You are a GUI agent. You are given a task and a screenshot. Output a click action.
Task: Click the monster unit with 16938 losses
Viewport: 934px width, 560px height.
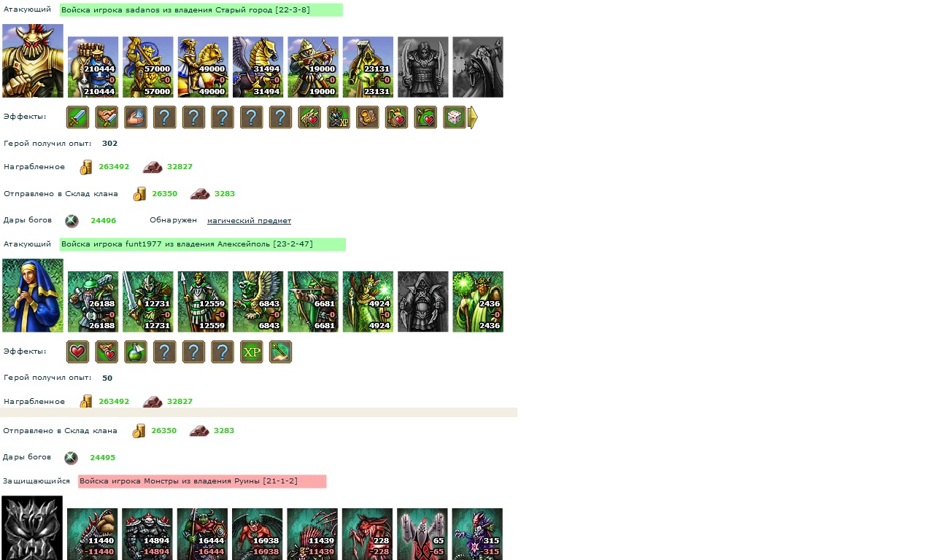coord(258,534)
